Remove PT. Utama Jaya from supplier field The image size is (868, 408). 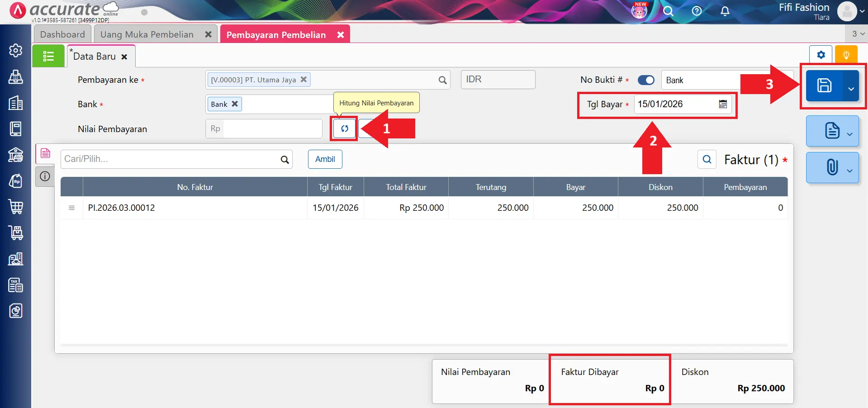(304, 79)
